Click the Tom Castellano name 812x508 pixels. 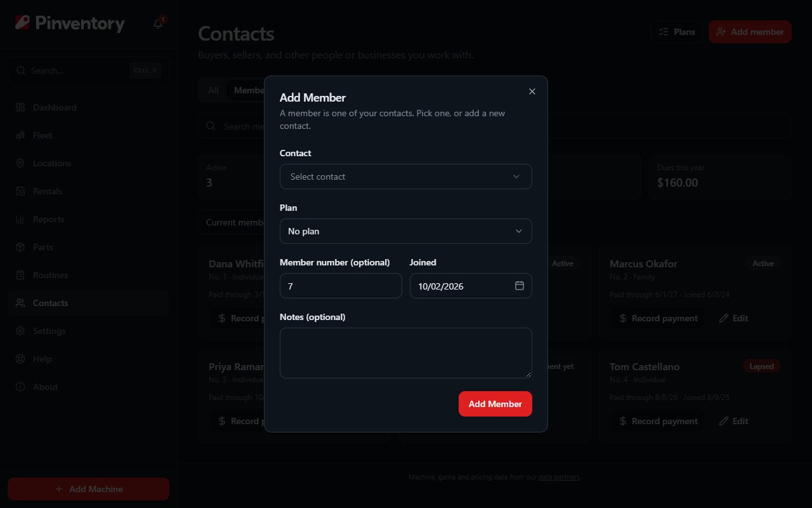pos(645,366)
